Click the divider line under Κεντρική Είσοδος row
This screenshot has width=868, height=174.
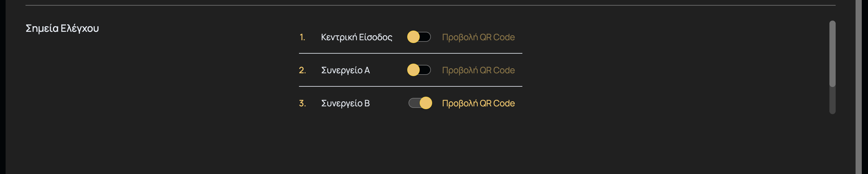tap(410, 53)
